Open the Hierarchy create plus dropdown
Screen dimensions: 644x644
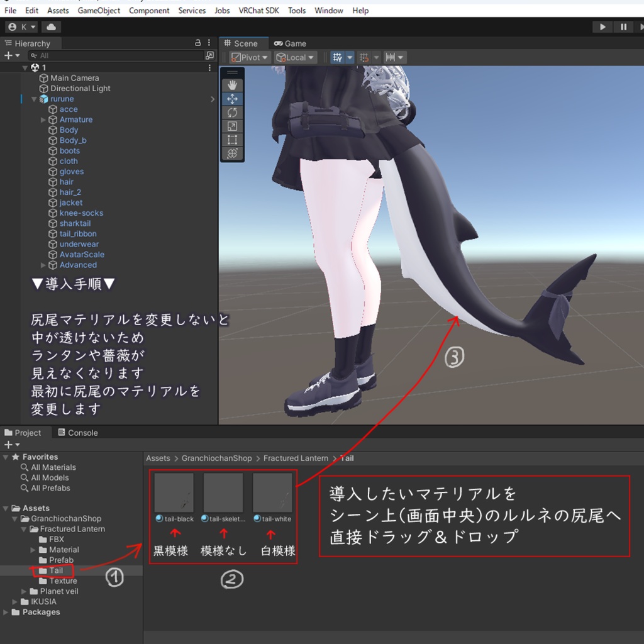point(11,55)
